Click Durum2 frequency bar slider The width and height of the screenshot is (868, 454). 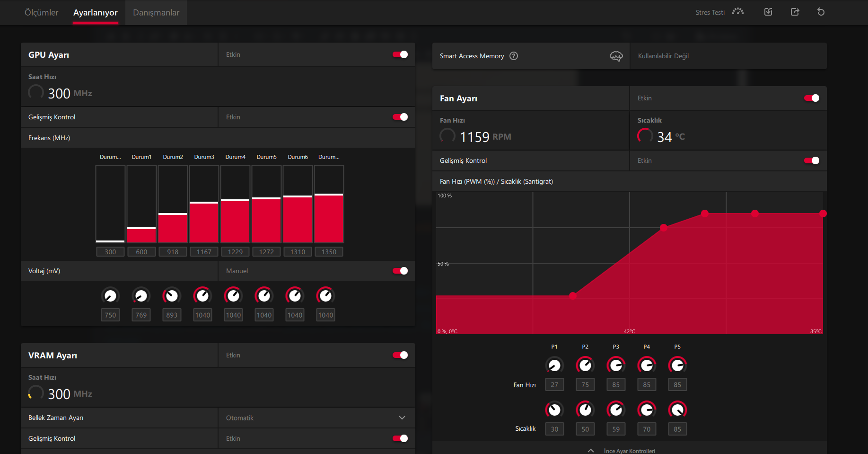pyautogui.click(x=173, y=204)
